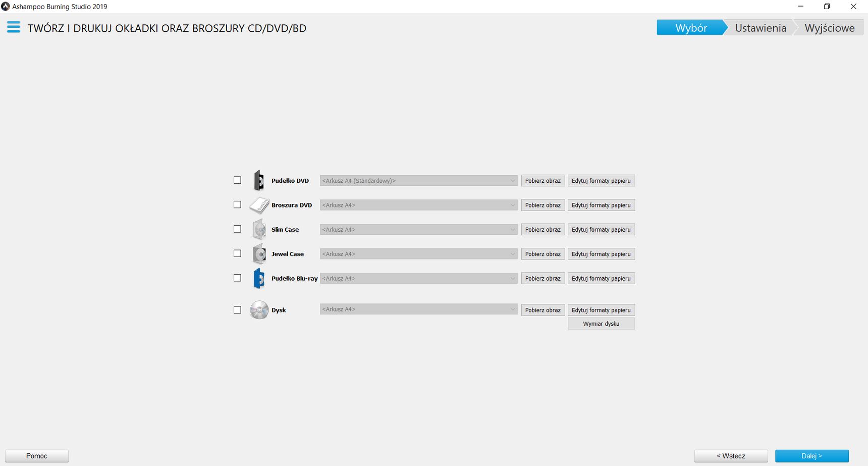Enable the Pudełko DVD checkbox

(237, 180)
